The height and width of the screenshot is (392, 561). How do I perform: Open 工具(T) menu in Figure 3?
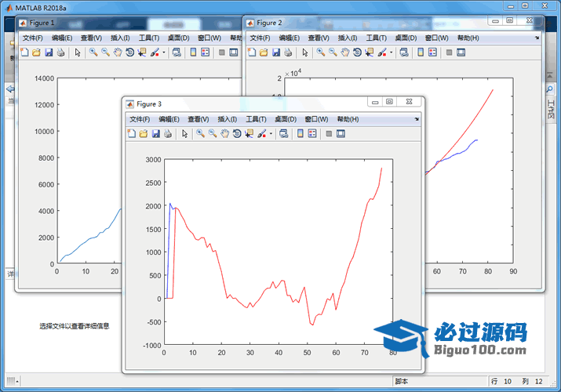coord(256,119)
